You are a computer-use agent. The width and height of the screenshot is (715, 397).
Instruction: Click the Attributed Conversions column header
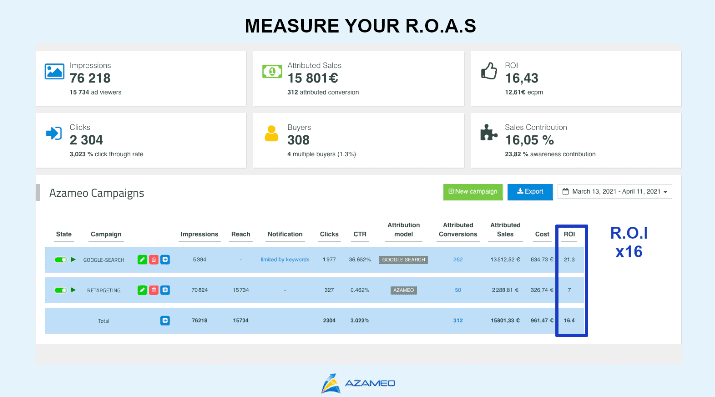coord(458,229)
